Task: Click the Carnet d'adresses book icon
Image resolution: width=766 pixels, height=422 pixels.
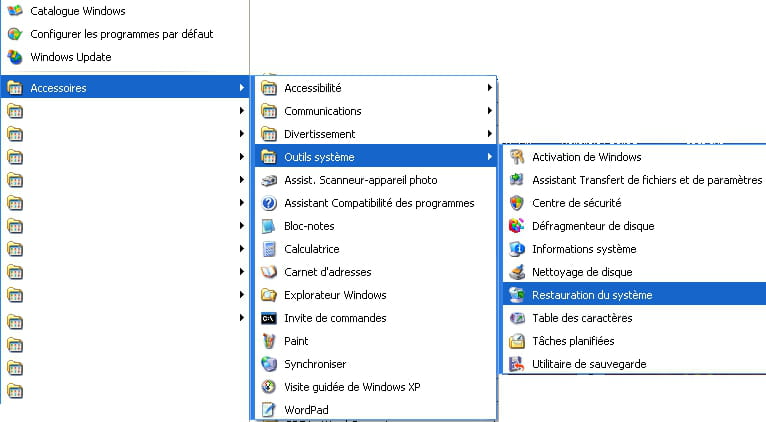Action: pos(269,272)
